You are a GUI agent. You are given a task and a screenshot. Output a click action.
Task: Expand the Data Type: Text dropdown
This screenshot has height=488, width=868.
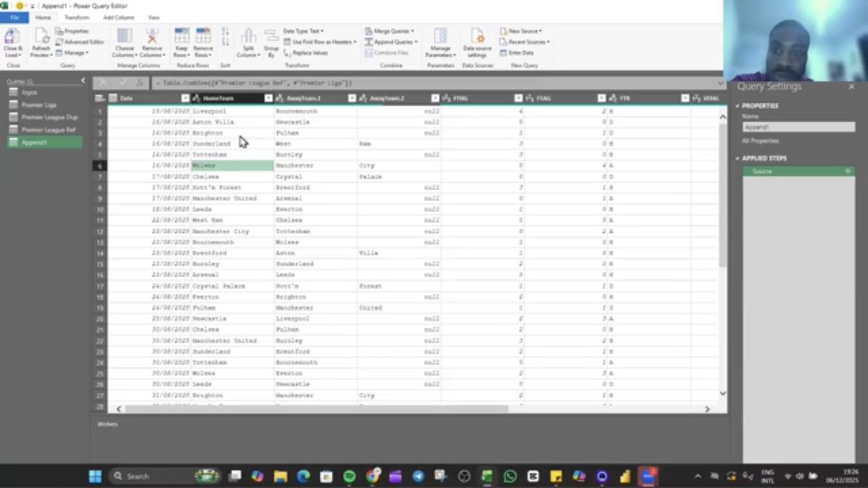(303, 31)
